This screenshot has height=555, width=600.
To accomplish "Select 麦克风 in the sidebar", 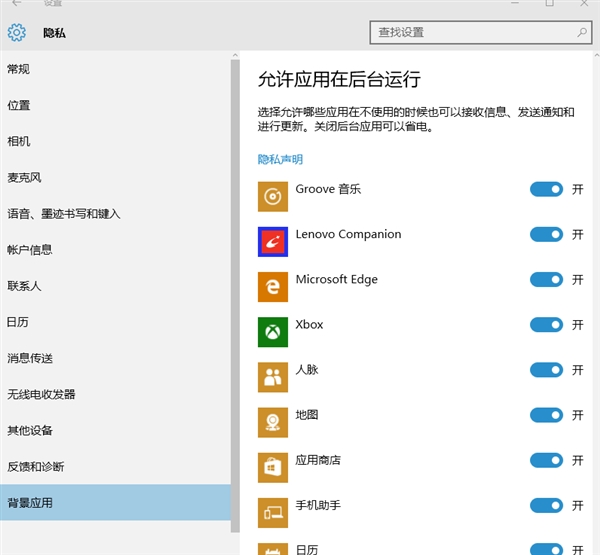I will point(24,177).
